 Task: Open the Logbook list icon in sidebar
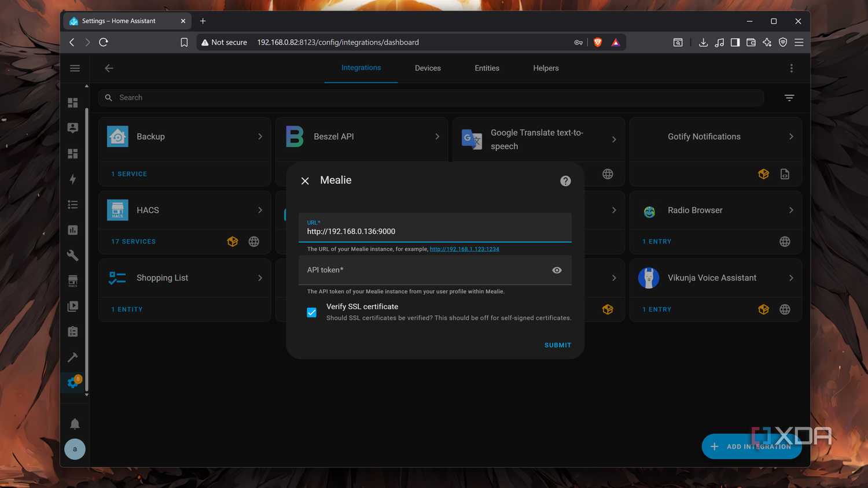tap(73, 205)
